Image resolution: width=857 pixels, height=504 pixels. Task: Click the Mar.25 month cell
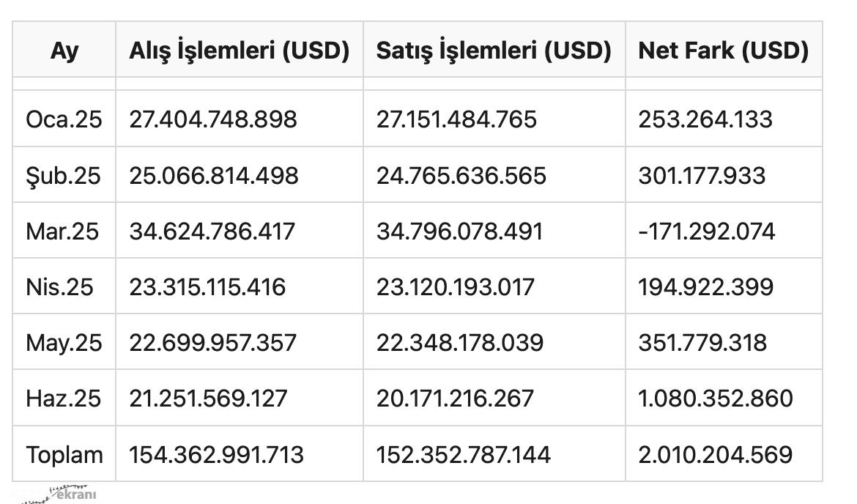pyautogui.click(x=62, y=231)
